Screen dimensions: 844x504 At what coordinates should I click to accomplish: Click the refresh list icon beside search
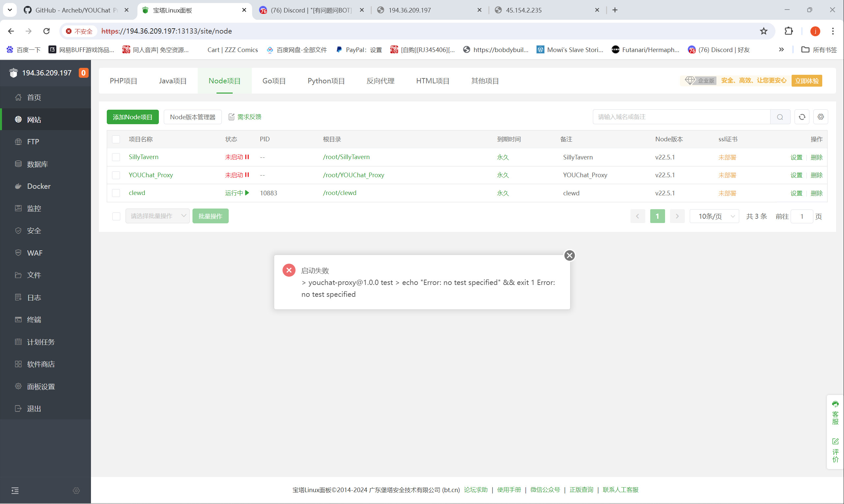click(802, 117)
